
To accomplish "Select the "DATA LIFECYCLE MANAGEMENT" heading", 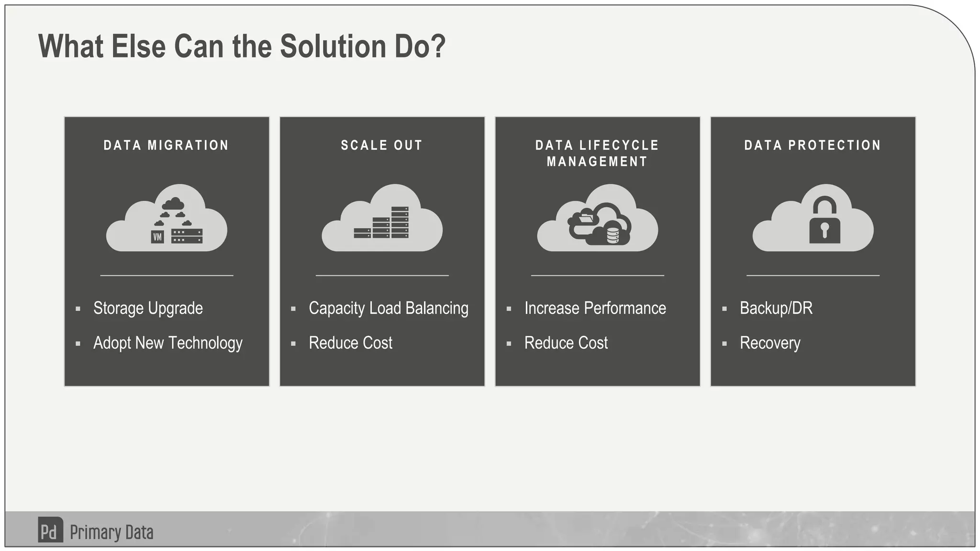I will click(x=597, y=154).
